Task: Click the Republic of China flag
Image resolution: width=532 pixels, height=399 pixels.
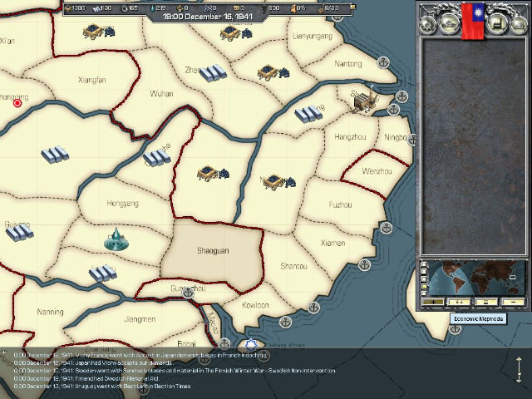Action: (x=472, y=21)
